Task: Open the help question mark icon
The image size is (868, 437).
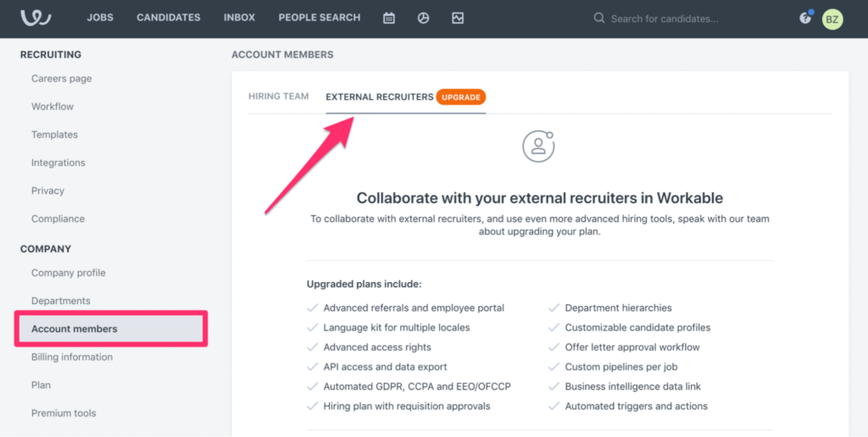Action: tap(805, 19)
